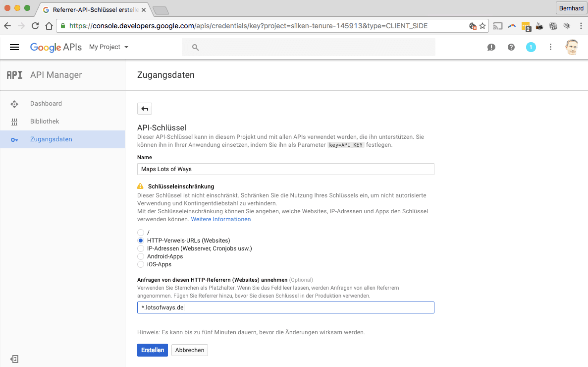Click the Google Cast extension icon
This screenshot has height=367, width=588.
497,26
